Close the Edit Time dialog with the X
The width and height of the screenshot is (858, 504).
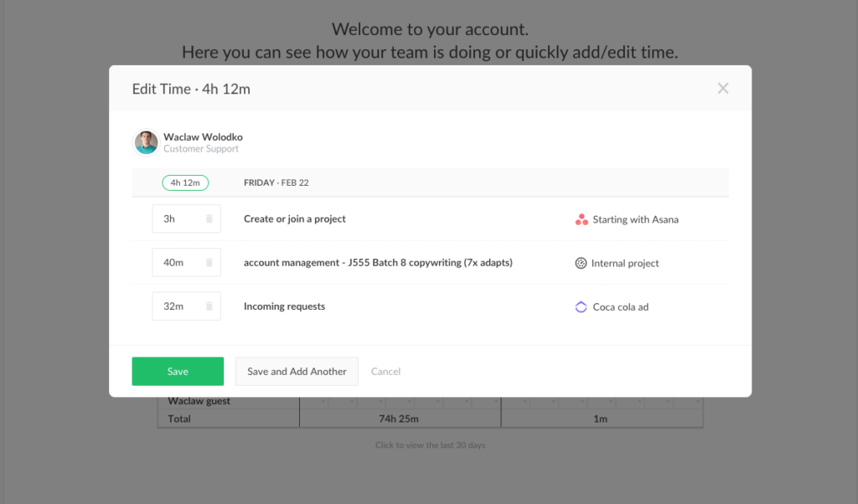pyautogui.click(x=722, y=87)
